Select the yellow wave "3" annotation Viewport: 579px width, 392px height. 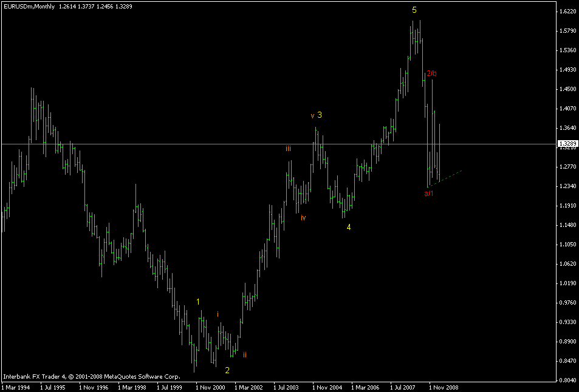click(x=320, y=114)
